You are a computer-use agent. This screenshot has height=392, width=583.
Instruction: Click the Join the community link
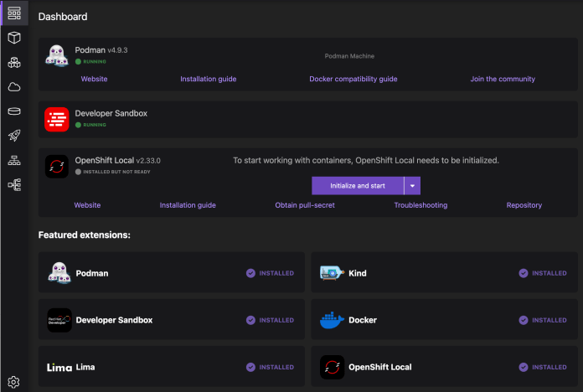pyautogui.click(x=503, y=79)
